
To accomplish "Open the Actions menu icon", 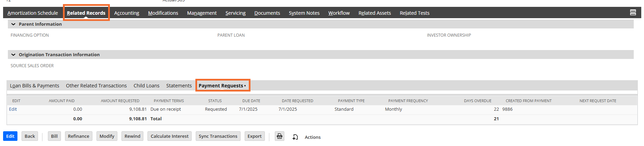I will (x=295, y=137).
